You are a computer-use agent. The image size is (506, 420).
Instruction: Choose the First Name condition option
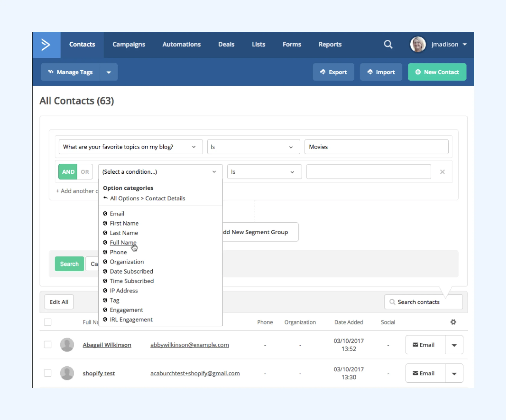124,223
